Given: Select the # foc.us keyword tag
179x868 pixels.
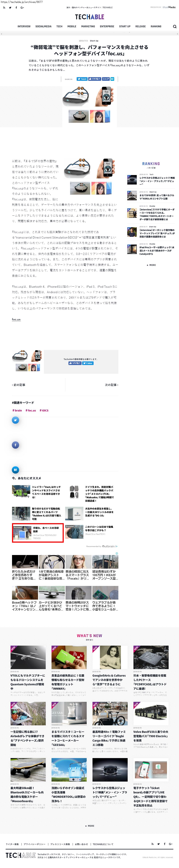Looking at the screenshot, I should pos(31,410).
